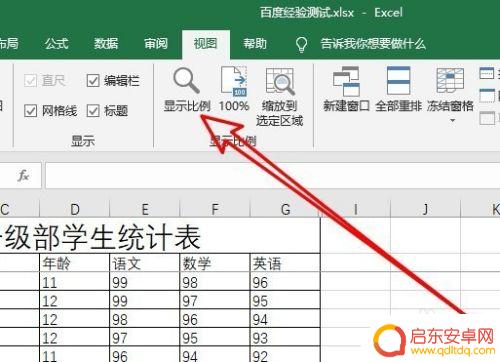Open the Zoom (显示比例) dialog

187,89
